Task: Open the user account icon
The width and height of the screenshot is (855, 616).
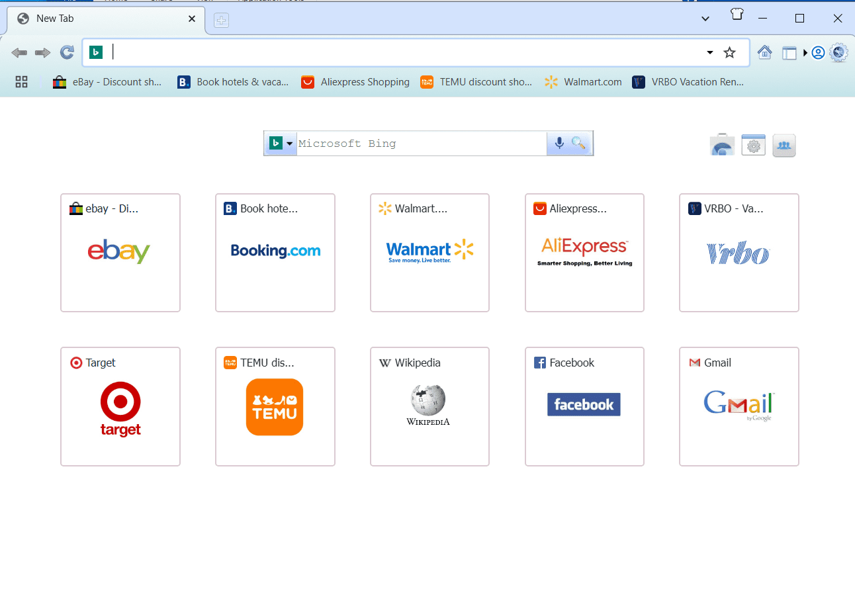Action: coord(818,53)
